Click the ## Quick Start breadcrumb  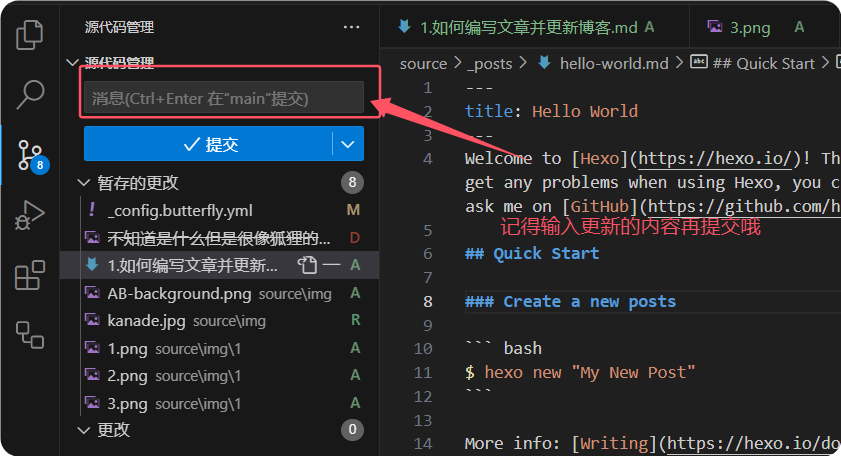[763, 64]
